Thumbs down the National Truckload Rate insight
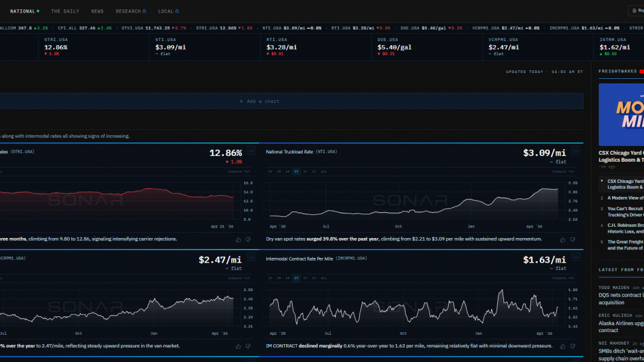 [x=572, y=240]
